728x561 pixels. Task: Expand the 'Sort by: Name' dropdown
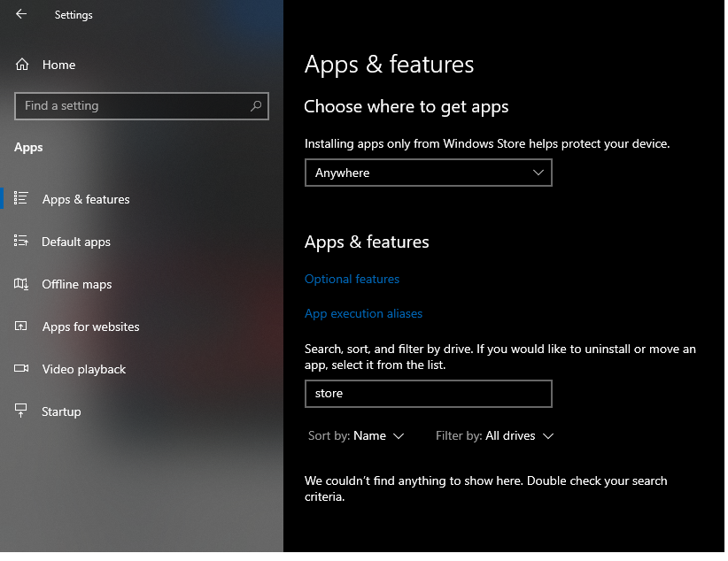click(357, 435)
